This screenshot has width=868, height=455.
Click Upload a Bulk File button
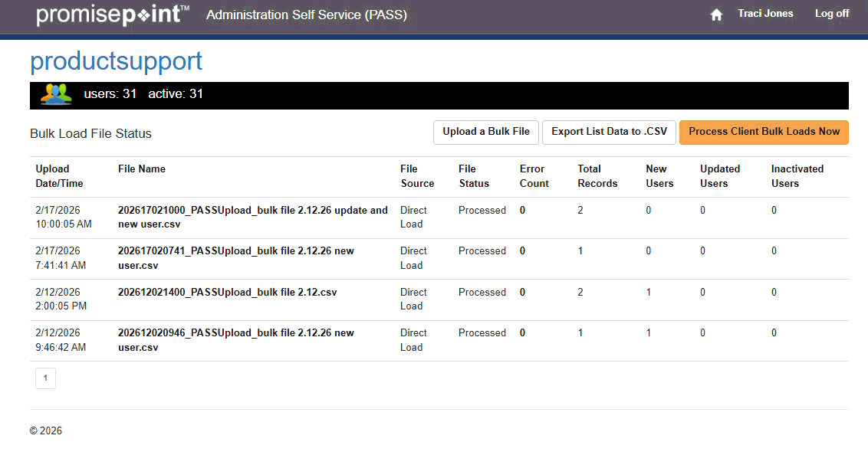pos(486,132)
